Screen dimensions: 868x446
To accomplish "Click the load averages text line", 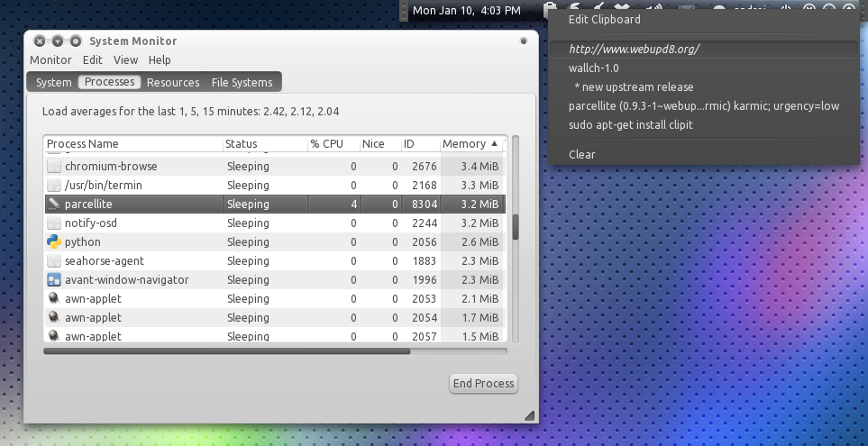I will pyautogui.click(x=190, y=111).
